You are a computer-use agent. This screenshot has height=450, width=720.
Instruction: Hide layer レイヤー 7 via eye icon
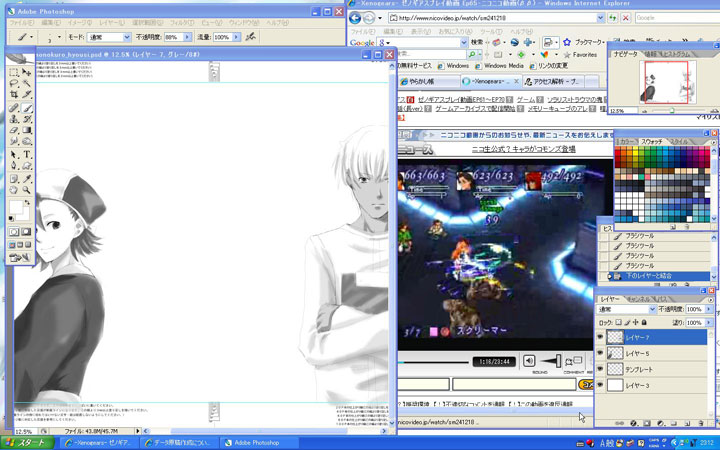tap(600, 337)
